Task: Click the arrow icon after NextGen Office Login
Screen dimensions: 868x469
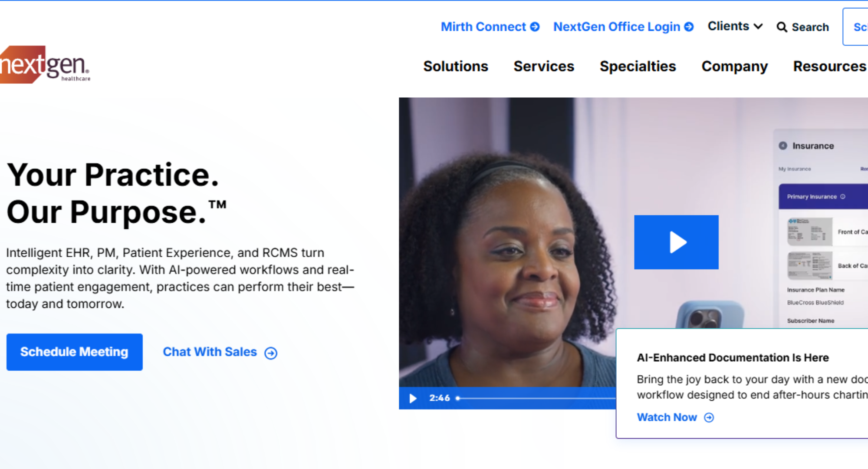Action: (x=689, y=27)
